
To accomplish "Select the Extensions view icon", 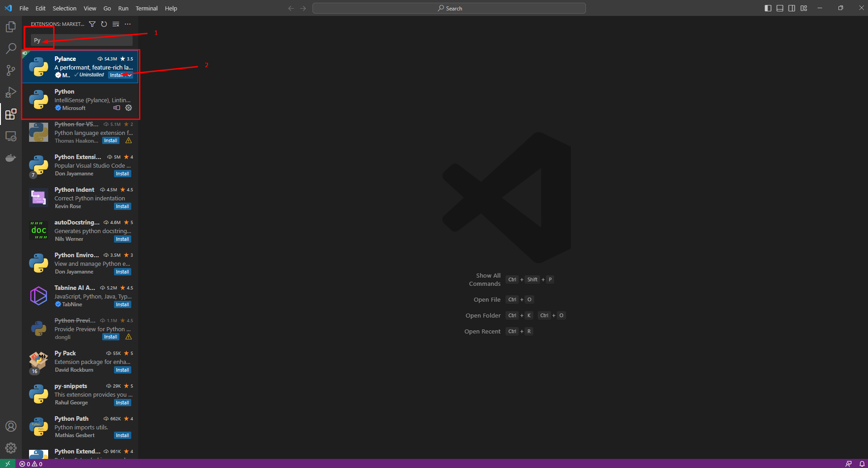I will coord(11,114).
